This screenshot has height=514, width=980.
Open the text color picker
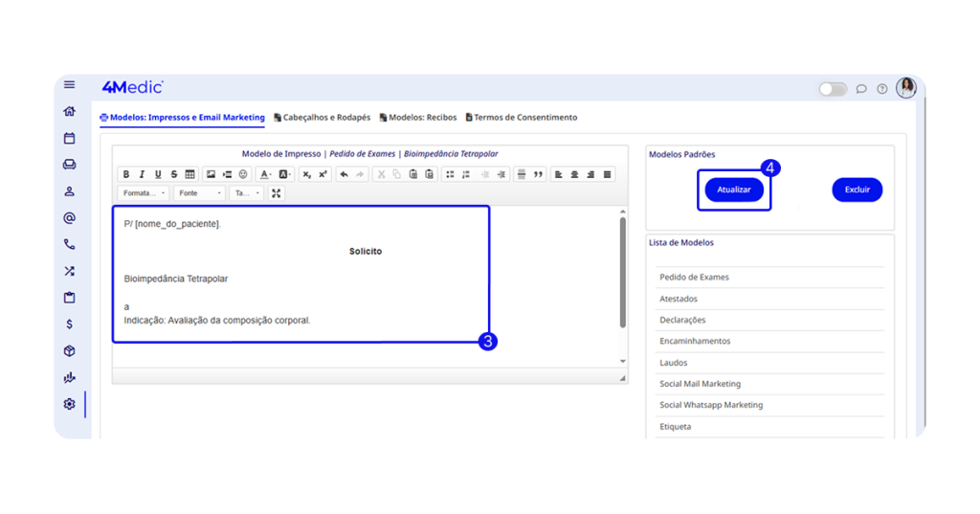pos(266,174)
